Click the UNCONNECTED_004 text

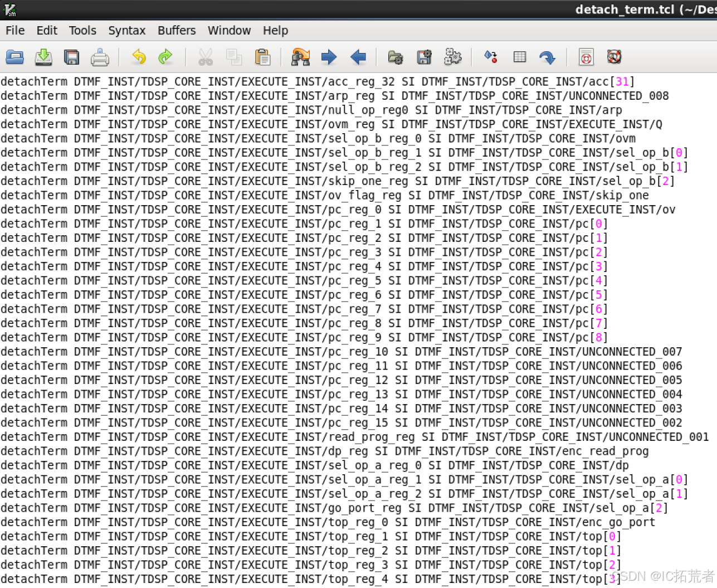[632, 395]
